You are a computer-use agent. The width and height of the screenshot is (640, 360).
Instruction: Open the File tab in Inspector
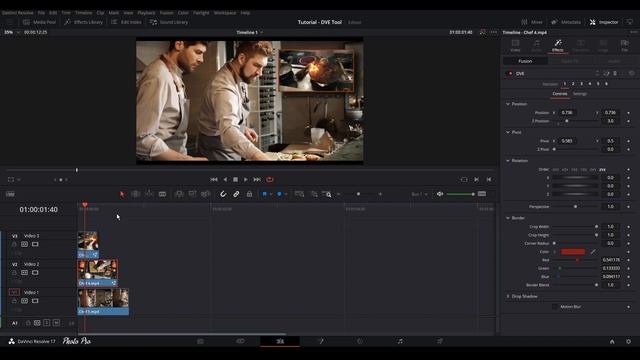point(624,46)
